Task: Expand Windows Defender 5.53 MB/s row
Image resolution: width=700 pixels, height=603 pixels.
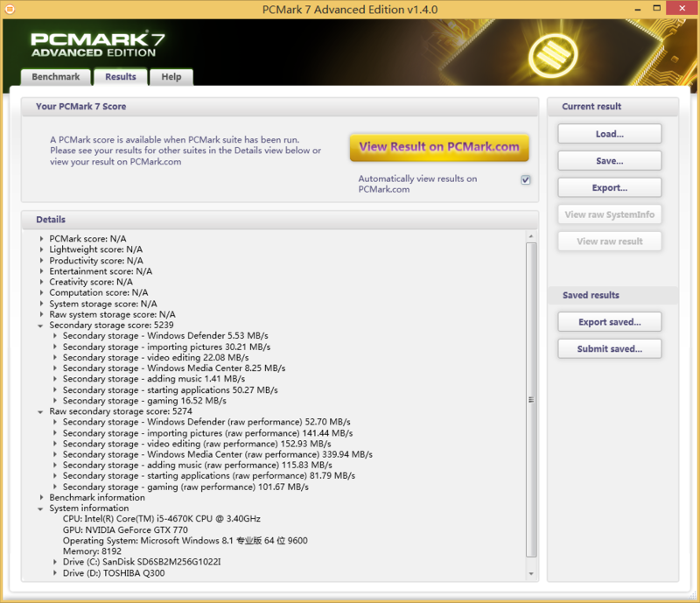Action: (55, 336)
